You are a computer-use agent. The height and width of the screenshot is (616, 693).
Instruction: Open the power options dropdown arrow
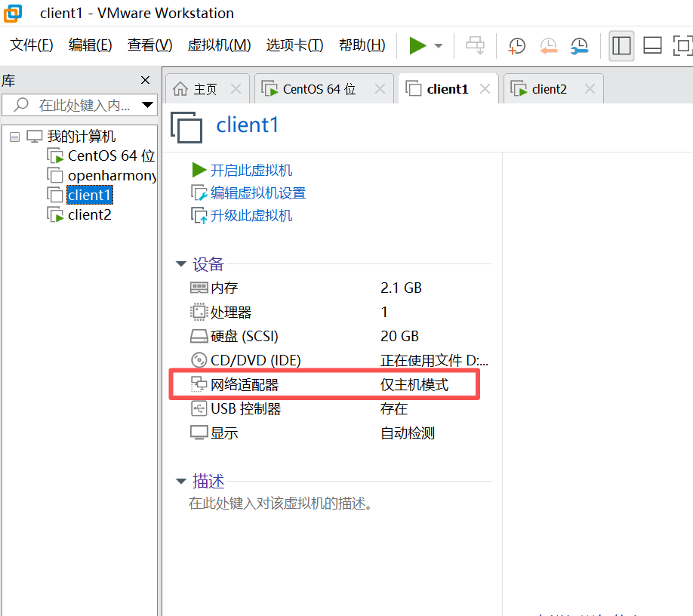click(439, 45)
